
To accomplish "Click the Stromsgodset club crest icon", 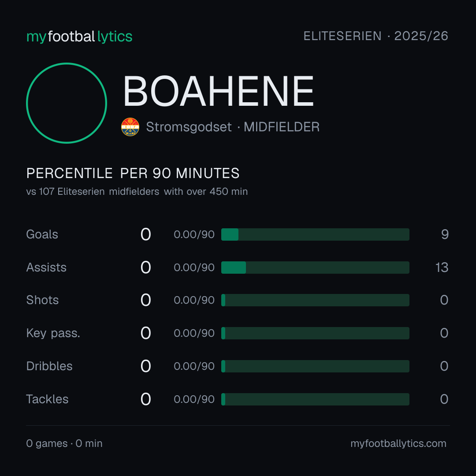I will (130, 127).
